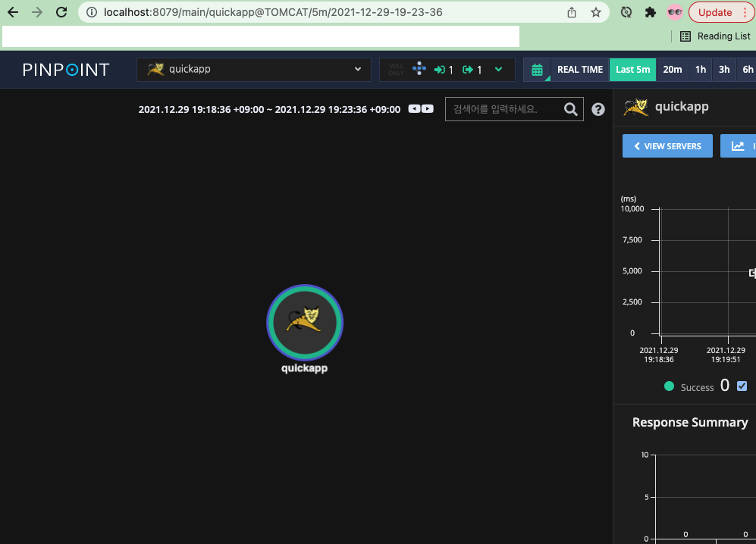The height and width of the screenshot is (544, 756).
Task: Switch to REAL TIME mode
Action: (580, 70)
